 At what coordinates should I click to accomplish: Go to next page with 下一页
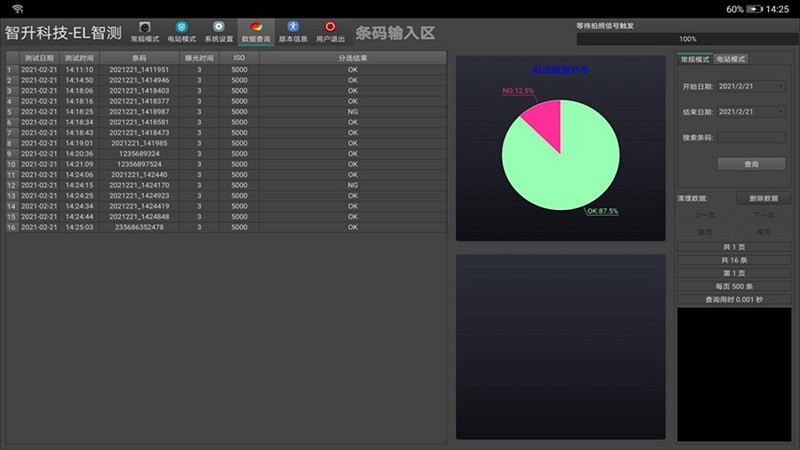763,215
